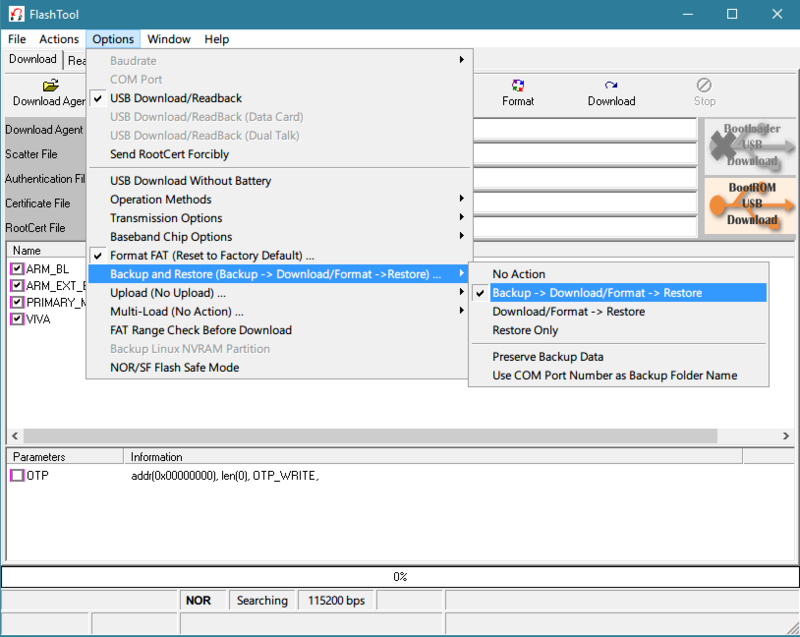Toggle the ARM_EXT_BL checkbox
This screenshot has width=800, height=637.
point(17,286)
